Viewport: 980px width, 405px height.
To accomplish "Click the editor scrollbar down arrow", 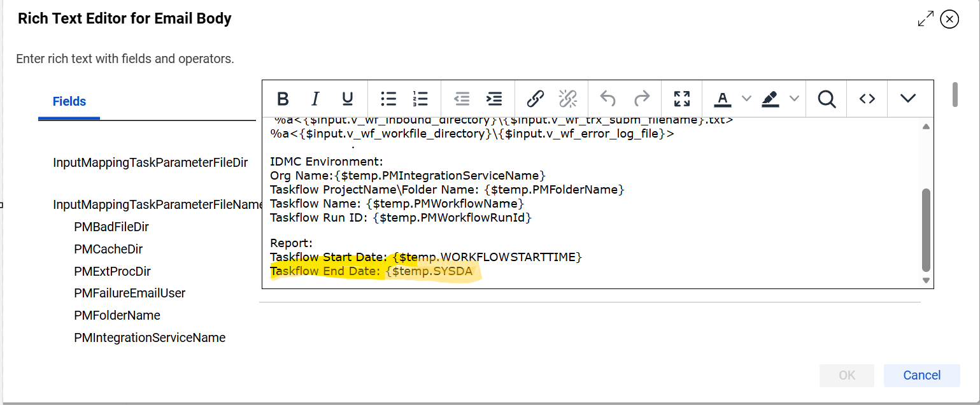I will [x=926, y=281].
